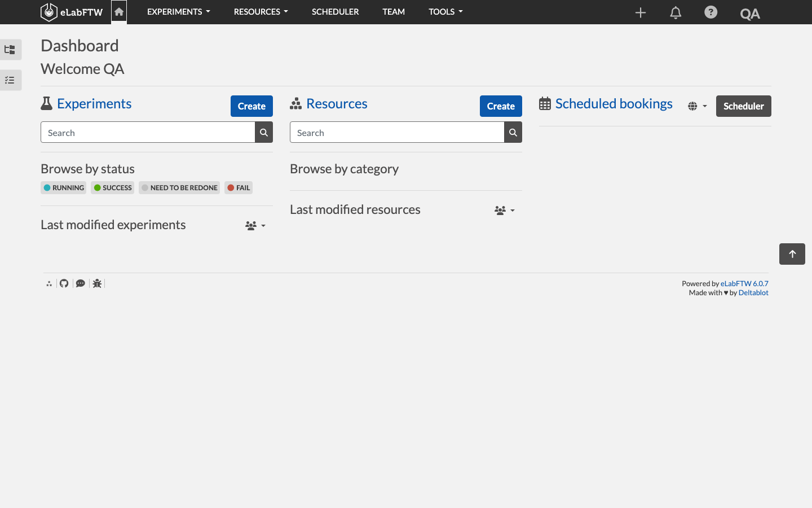Image resolution: width=812 pixels, height=508 pixels.
Task: Filter experiments by SUCCESS status
Action: tap(113, 187)
